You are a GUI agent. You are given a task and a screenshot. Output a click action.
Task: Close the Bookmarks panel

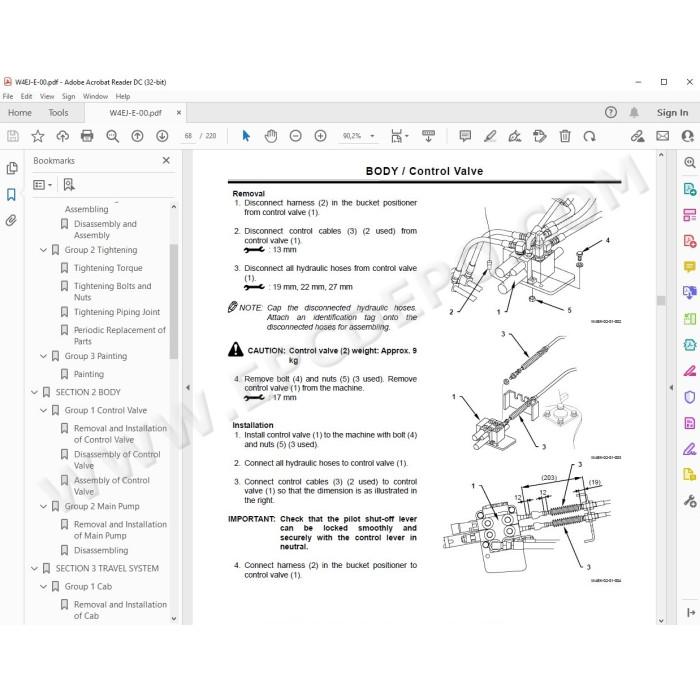pyautogui.click(x=166, y=160)
